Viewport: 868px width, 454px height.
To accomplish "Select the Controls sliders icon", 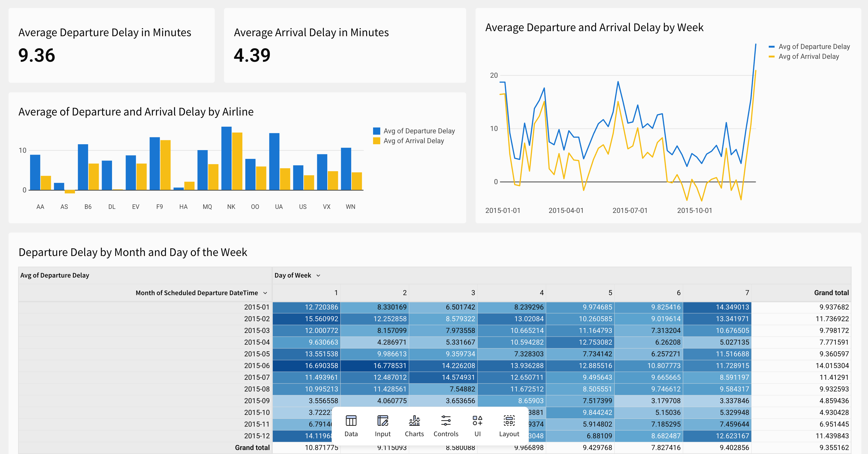I will tap(445, 421).
